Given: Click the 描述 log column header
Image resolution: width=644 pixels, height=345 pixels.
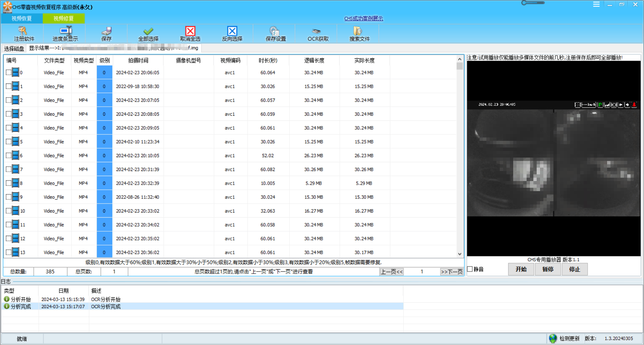Looking at the screenshot, I should click(x=96, y=291).
